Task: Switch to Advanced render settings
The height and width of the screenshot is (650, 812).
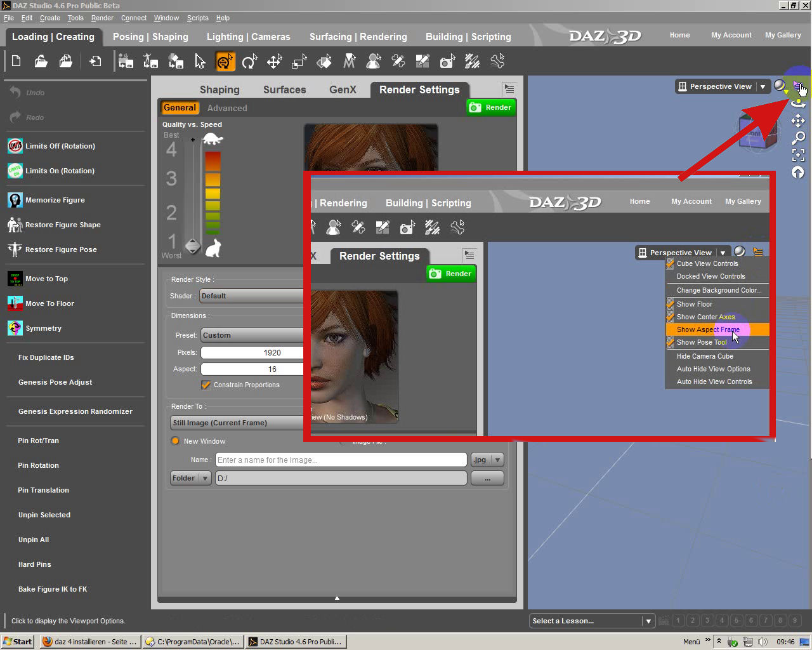Action: pos(227,108)
